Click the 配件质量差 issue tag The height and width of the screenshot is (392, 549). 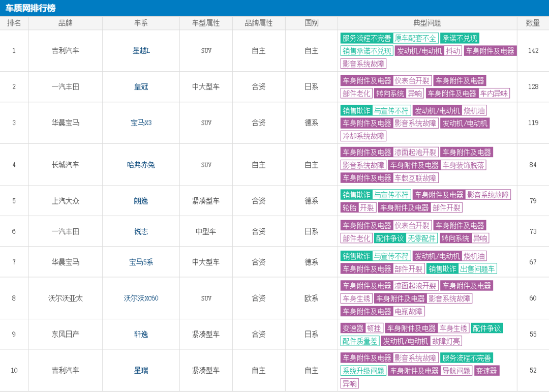(360, 341)
